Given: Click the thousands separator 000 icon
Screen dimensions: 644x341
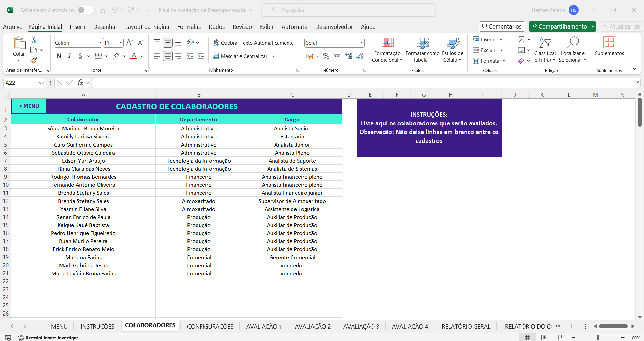Looking at the screenshot, I should (337, 56).
